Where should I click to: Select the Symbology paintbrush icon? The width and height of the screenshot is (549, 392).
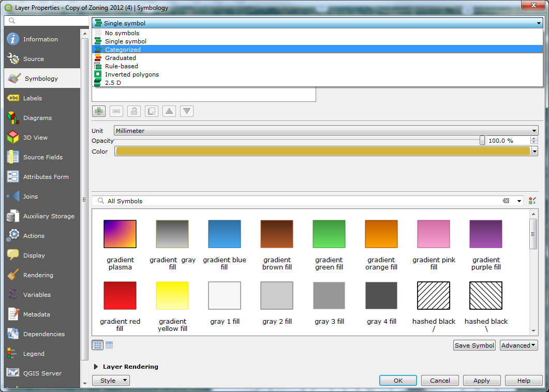(14, 79)
